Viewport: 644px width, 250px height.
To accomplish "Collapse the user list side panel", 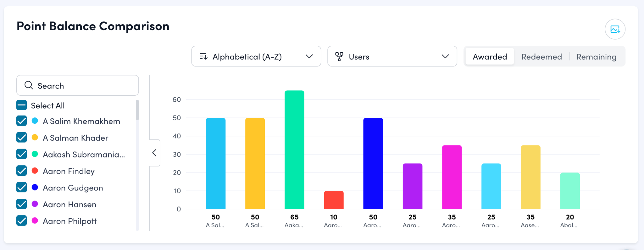I will click(154, 153).
